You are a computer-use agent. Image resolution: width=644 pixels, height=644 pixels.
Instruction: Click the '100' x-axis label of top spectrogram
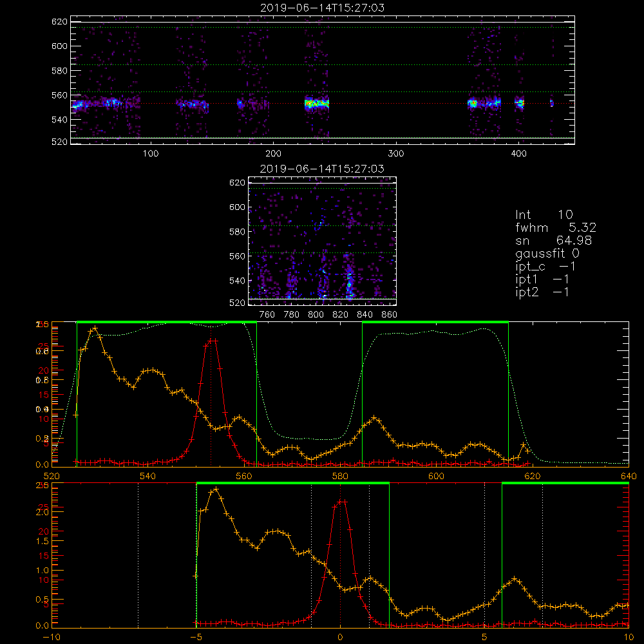(151, 154)
